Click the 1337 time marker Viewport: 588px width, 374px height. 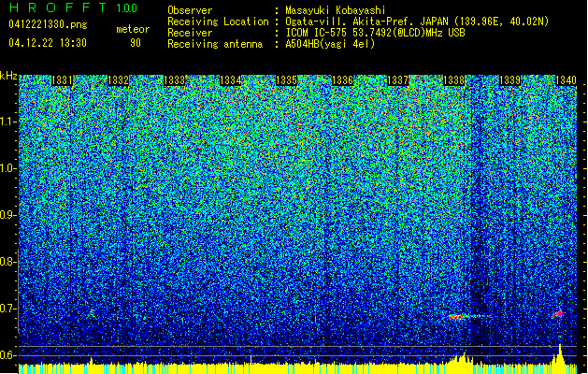click(x=397, y=80)
